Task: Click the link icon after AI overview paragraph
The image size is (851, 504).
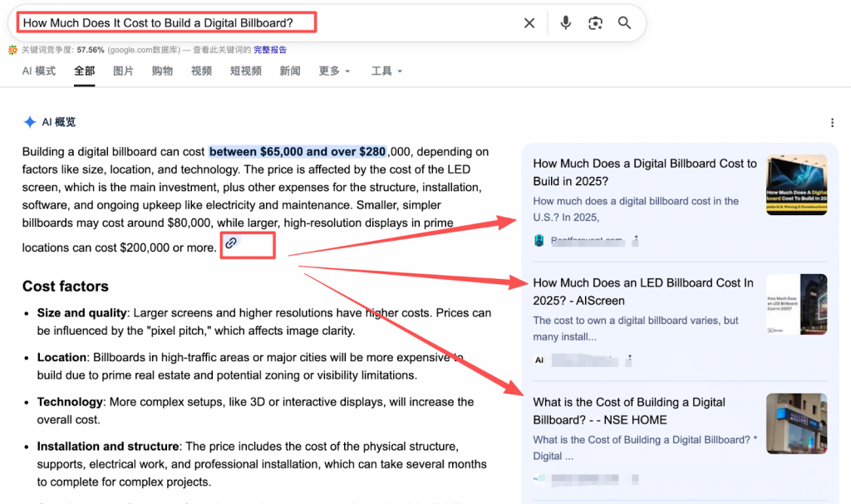Action: point(232,243)
